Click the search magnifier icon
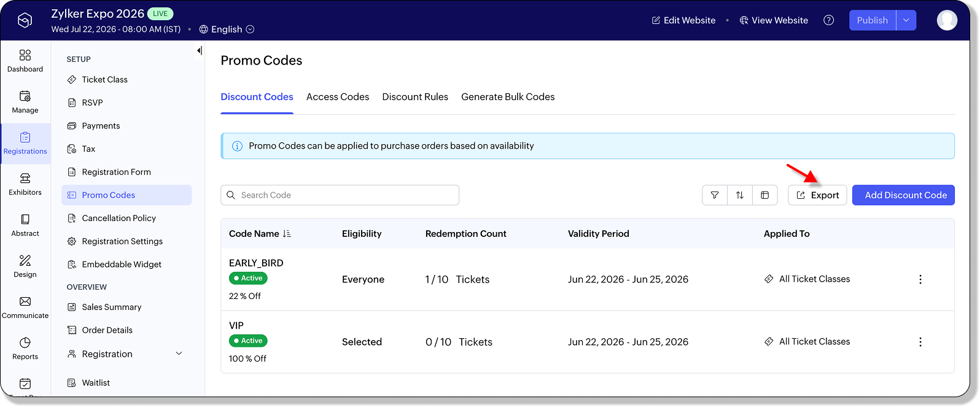The width and height of the screenshot is (980, 407). [x=231, y=195]
